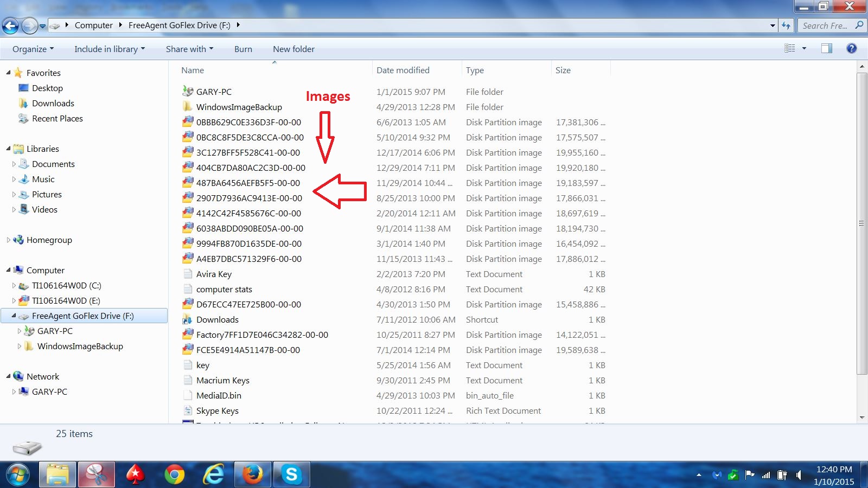This screenshot has width=868, height=488.
Task: Sort by the Type column header
Action: click(x=507, y=70)
